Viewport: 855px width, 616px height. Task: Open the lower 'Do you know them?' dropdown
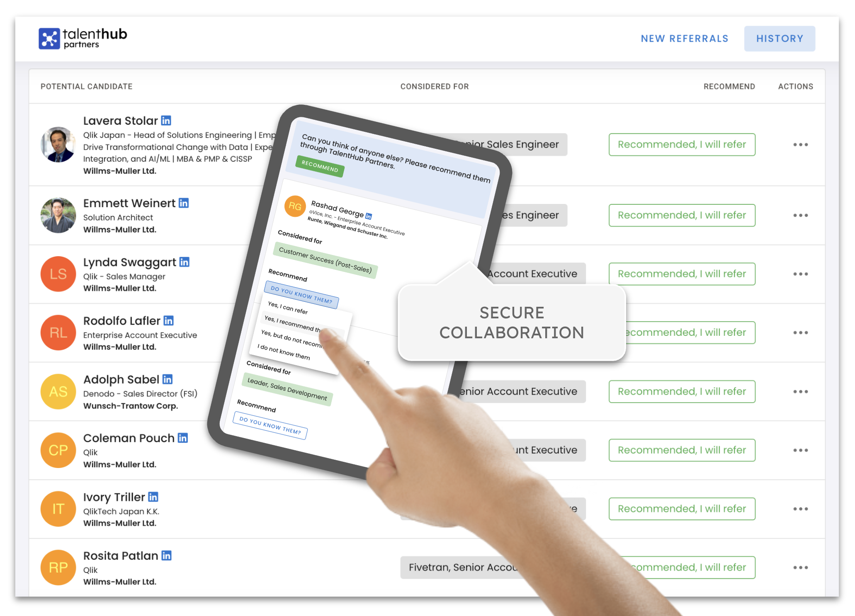click(270, 425)
